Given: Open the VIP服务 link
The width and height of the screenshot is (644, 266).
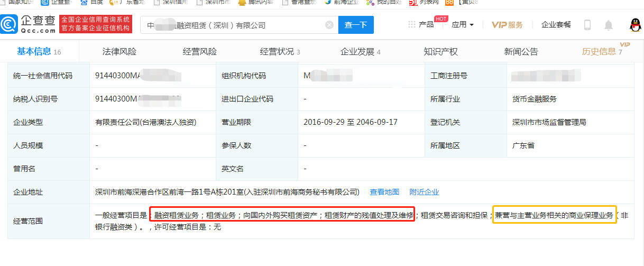Looking at the screenshot, I should coord(507,25).
